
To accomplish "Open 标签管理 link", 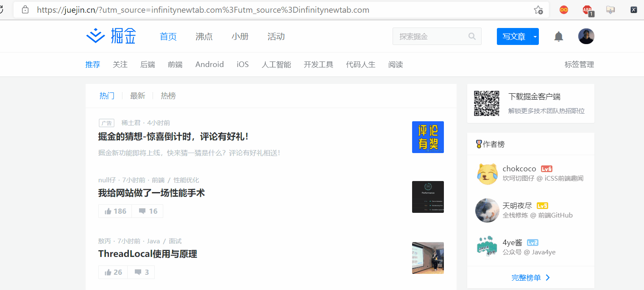I will 579,64.
